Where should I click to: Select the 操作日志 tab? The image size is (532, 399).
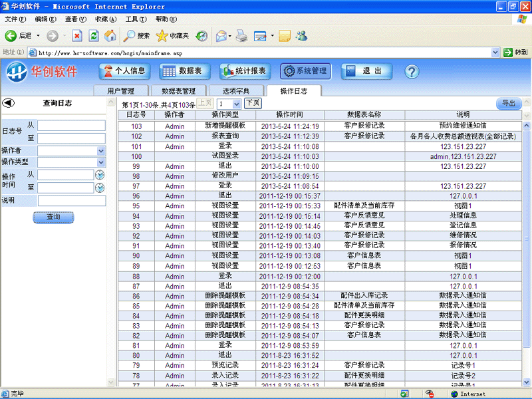coord(294,91)
